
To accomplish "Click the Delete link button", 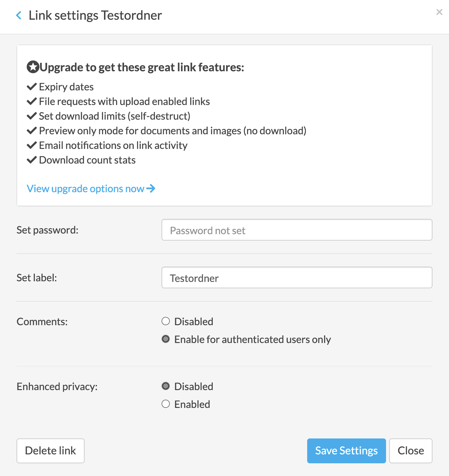I will coord(51,451).
